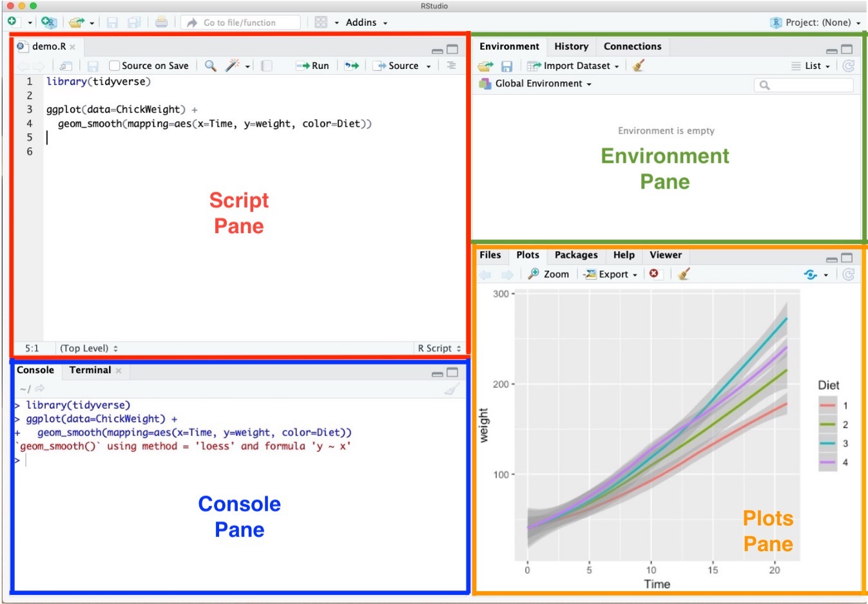The image size is (868, 604).
Task: Clear all plots with the broom icon
Action: [x=684, y=274]
